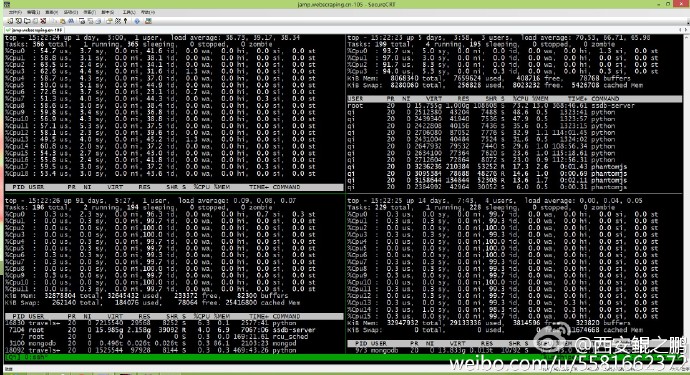
Task: Open the SecureCRT system menu icon in title bar
Action: [7, 4]
